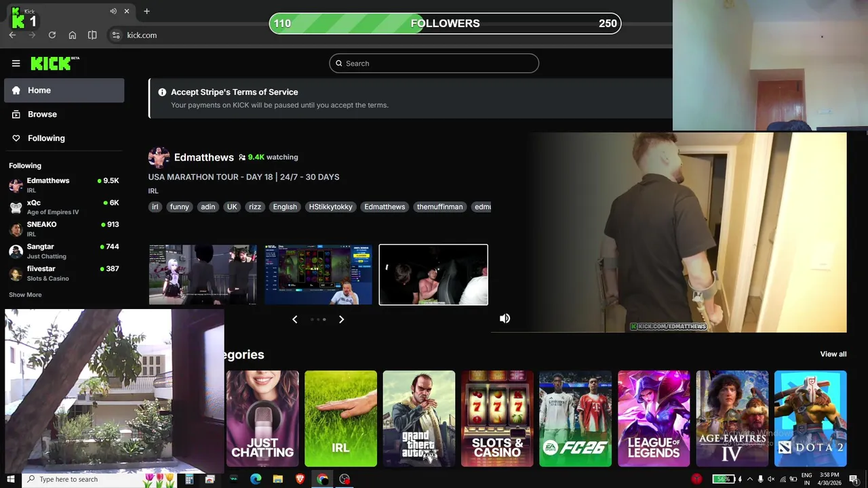
Task: Open File Explorer from the taskbar
Action: 278,479
